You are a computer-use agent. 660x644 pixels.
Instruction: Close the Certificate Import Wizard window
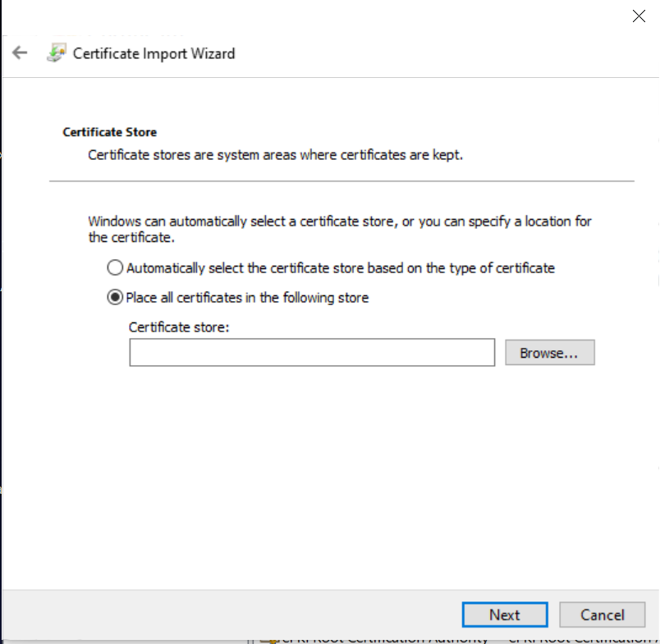tap(639, 16)
